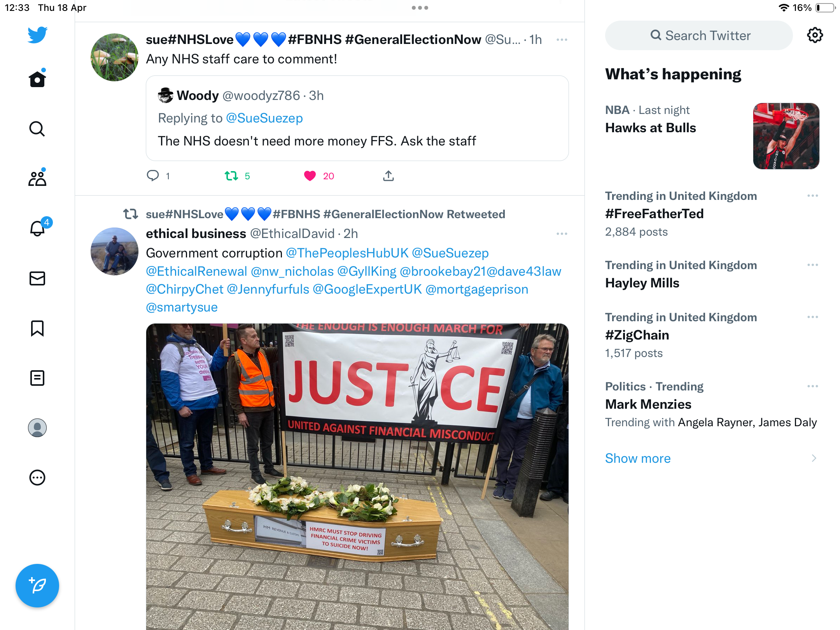Image resolution: width=840 pixels, height=630 pixels.
Task: Open the More circle menu icon
Action: (x=37, y=478)
